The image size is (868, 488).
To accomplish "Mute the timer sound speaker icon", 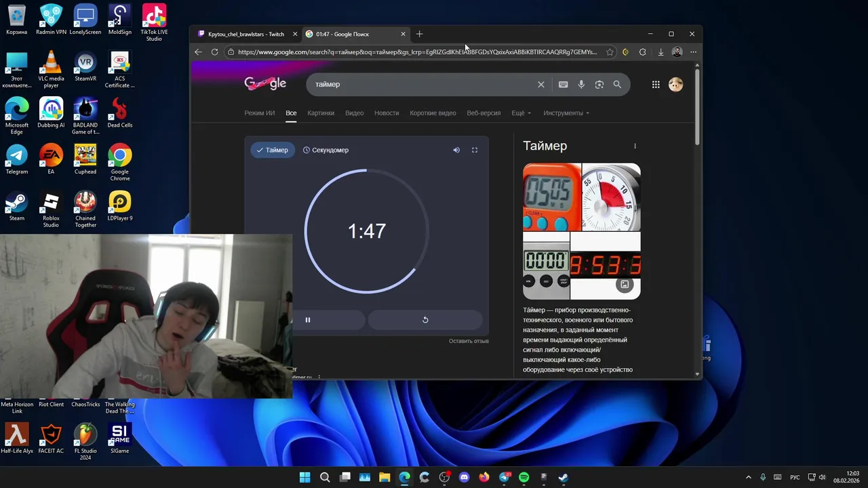I will click(456, 150).
